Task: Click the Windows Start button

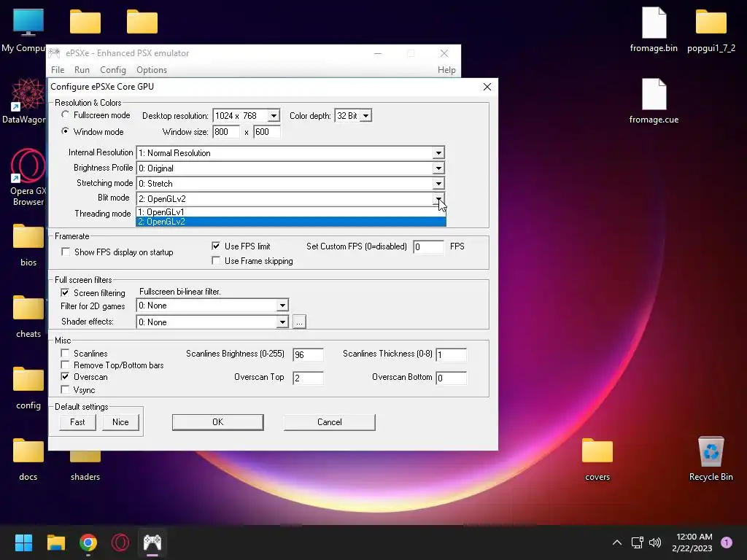Action: click(x=23, y=542)
